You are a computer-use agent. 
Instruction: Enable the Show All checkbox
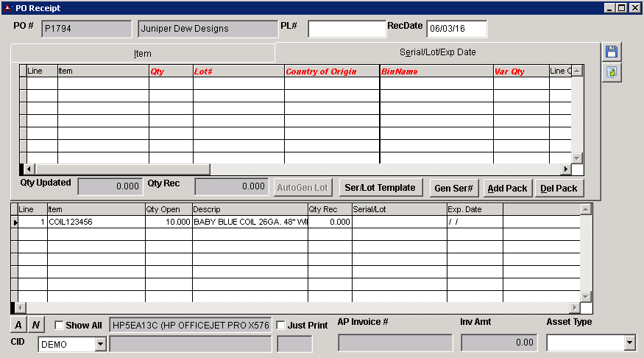(60, 325)
